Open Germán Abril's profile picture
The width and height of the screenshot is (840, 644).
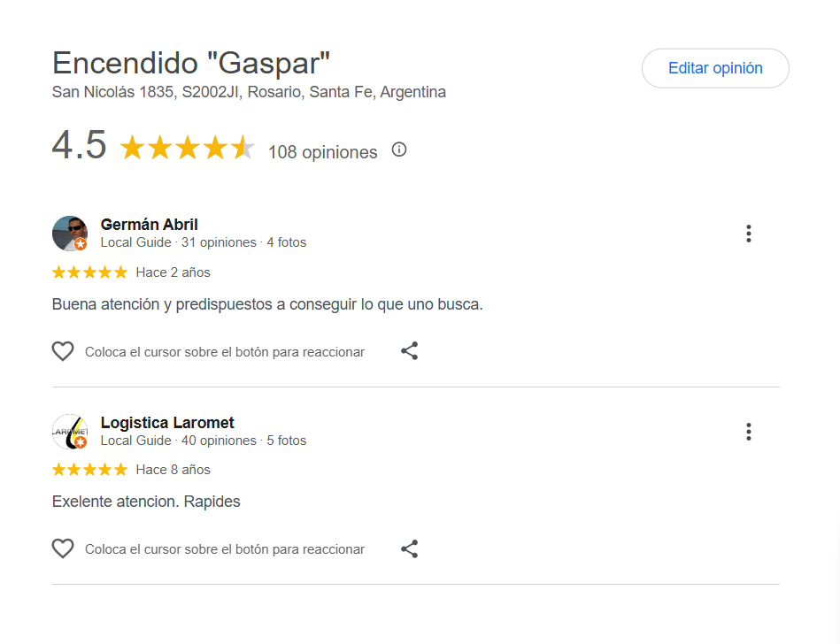coord(68,232)
